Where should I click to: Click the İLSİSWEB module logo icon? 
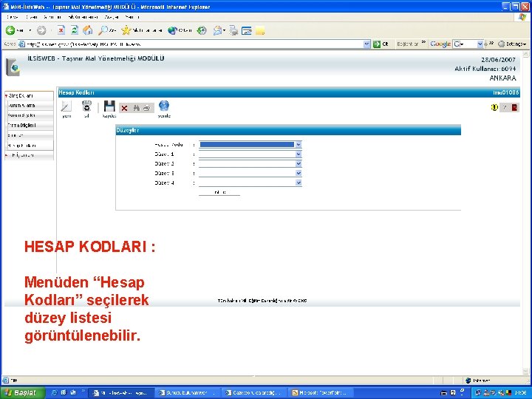click(13, 67)
